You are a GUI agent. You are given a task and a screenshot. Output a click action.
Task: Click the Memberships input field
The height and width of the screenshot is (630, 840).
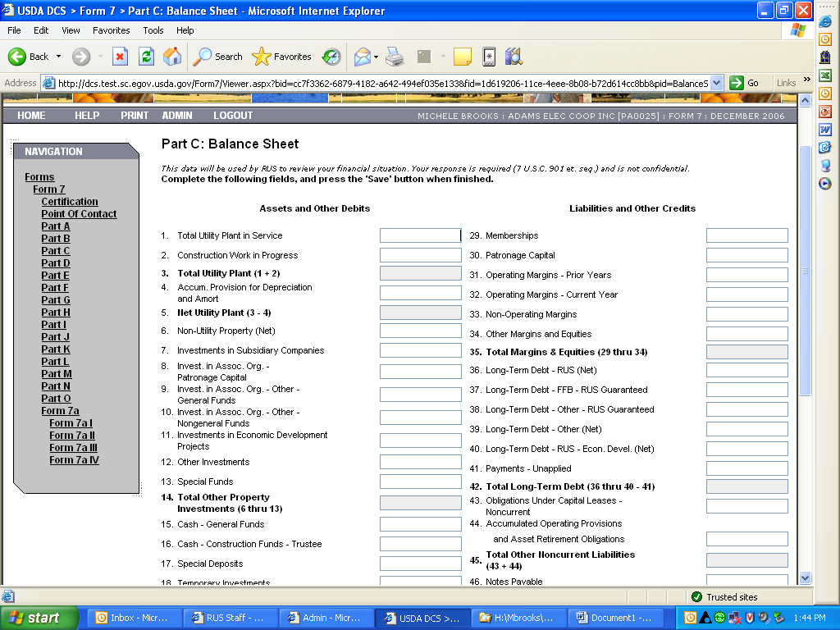pos(746,235)
